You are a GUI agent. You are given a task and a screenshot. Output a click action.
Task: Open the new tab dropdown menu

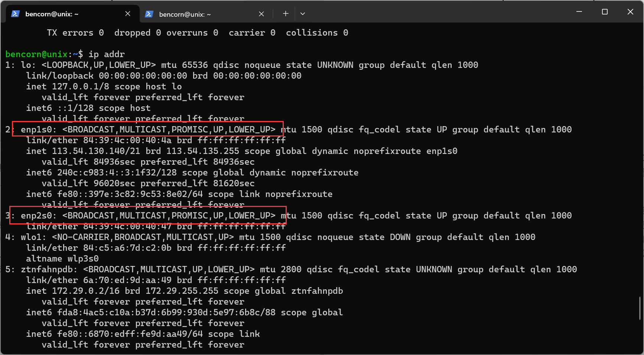point(303,14)
